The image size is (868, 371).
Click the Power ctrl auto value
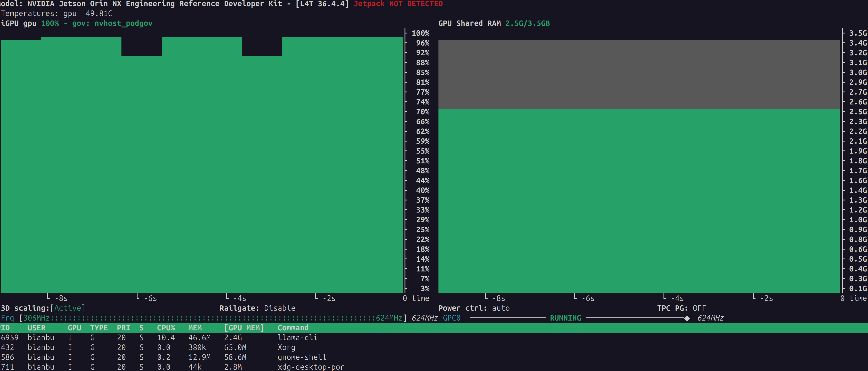tap(501, 308)
